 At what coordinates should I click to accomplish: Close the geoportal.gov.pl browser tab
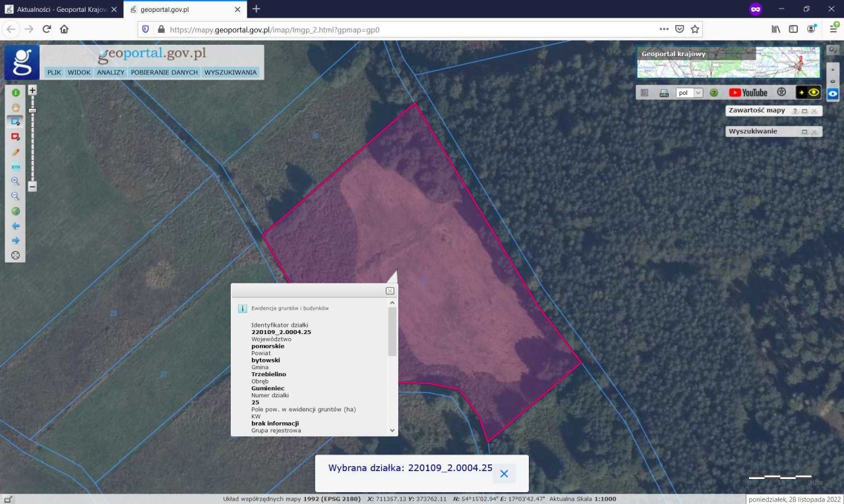tap(238, 9)
